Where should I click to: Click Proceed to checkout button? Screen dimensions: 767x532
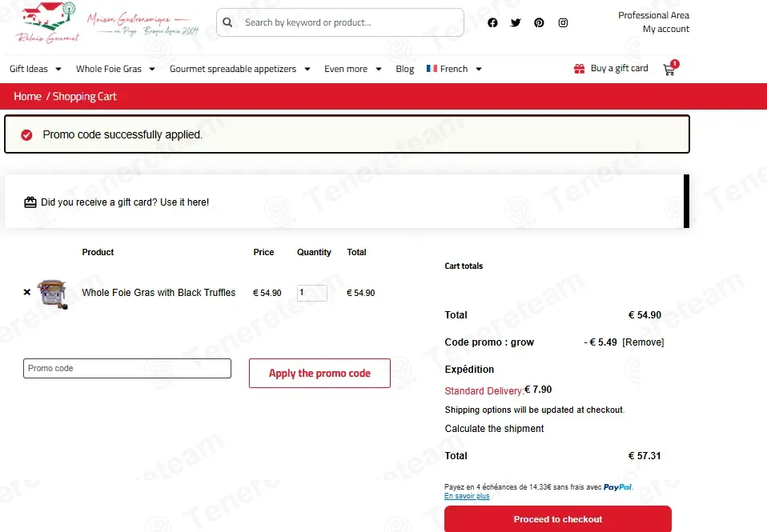558,518
